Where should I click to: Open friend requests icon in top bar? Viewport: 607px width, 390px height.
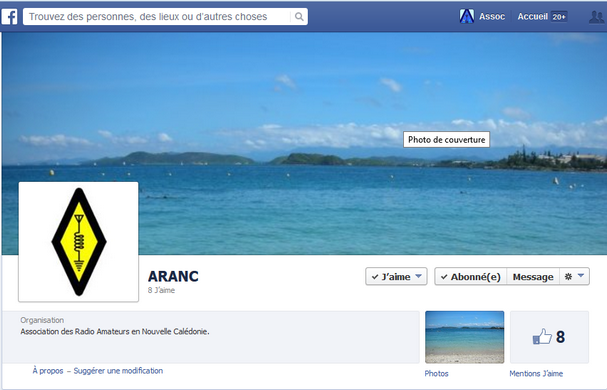coord(596,17)
